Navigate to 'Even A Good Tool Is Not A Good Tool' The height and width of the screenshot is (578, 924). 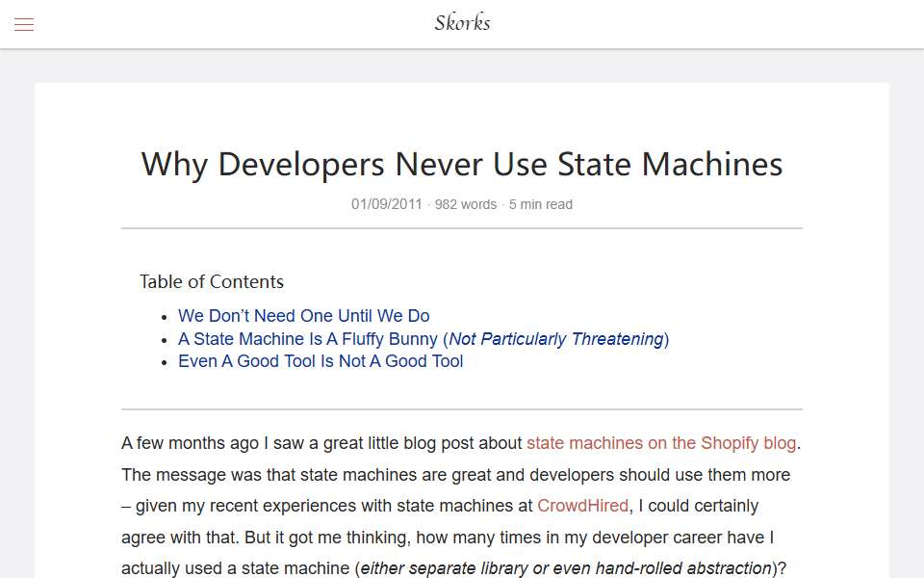[x=320, y=361]
